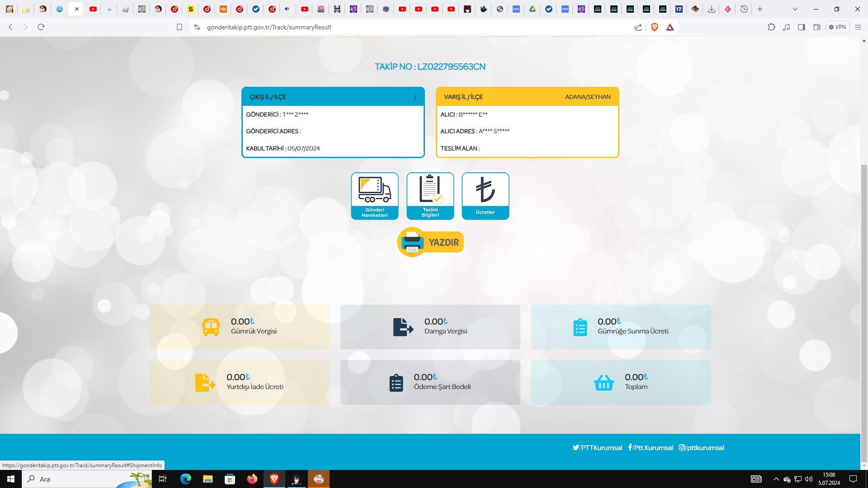Click the YAZDIR printer button

tap(430, 242)
